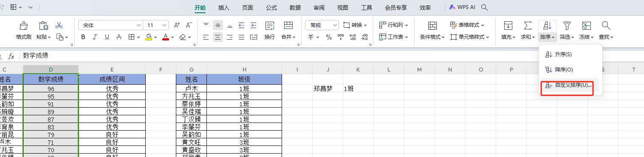The height and width of the screenshot is (157, 644).
Task: Toggle Italic formatting
Action: point(95,37)
